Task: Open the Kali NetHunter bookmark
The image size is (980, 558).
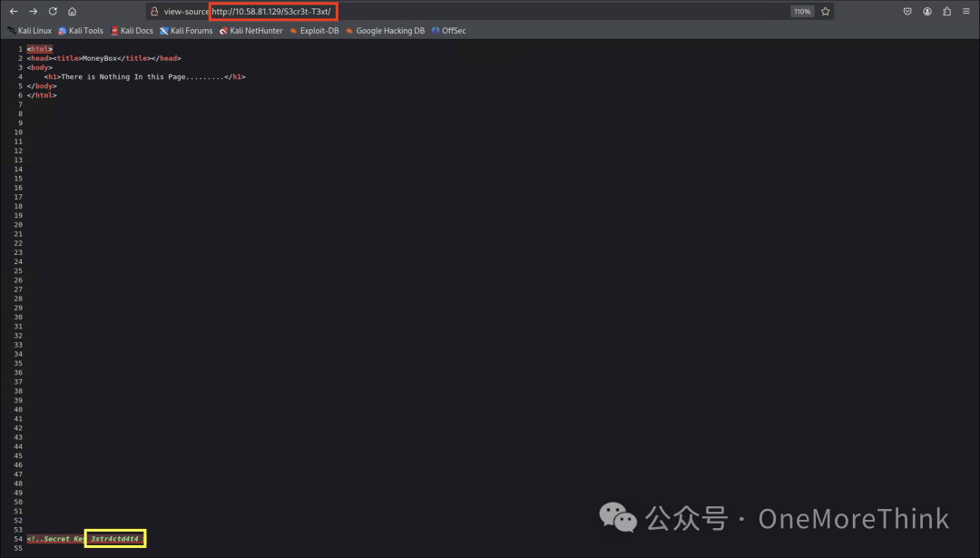Action: (250, 31)
